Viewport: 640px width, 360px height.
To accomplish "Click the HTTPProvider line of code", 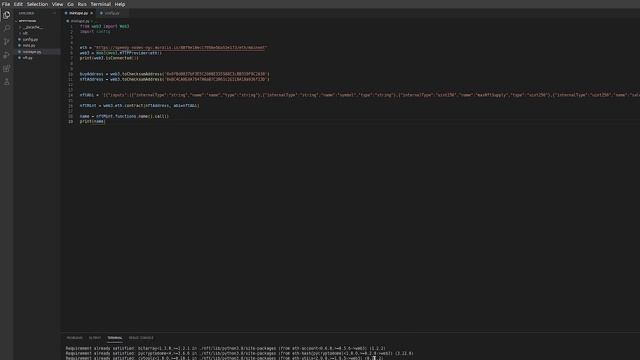I will click(x=121, y=53).
